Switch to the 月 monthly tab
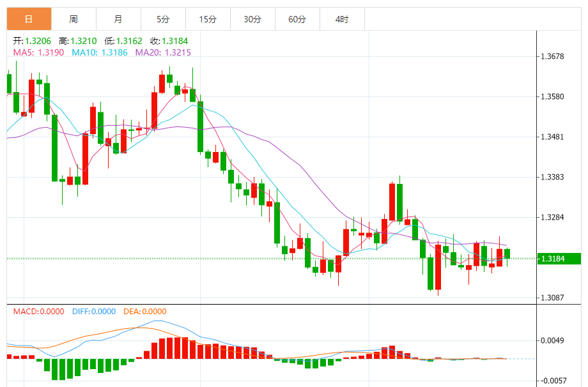This screenshot has width=588, height=387. pyautogui.click(x=118, y=19)
